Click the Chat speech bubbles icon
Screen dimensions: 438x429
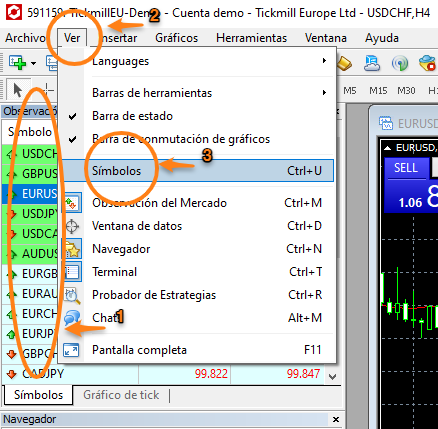click(72, 318)
